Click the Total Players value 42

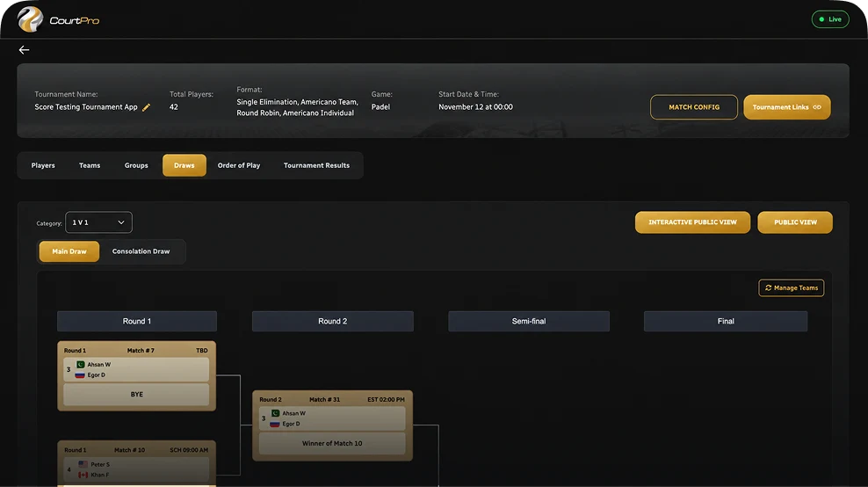174,107
